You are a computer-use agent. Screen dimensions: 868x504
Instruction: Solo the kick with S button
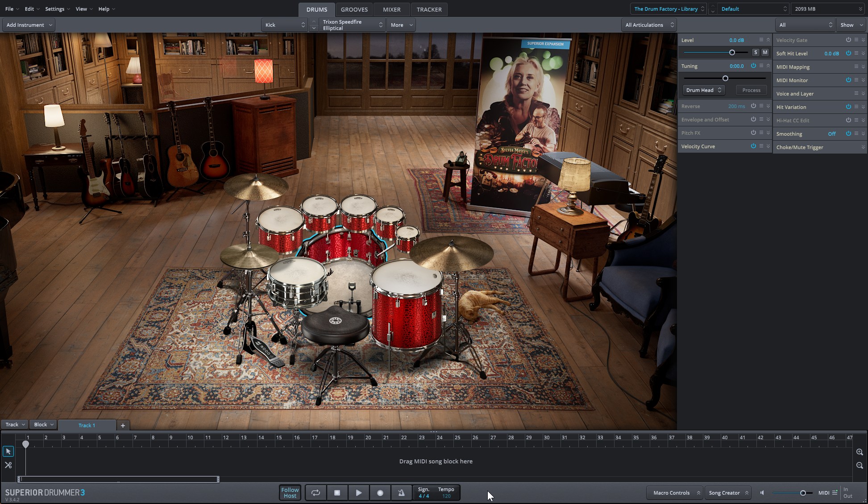click(x=755, y=52)
